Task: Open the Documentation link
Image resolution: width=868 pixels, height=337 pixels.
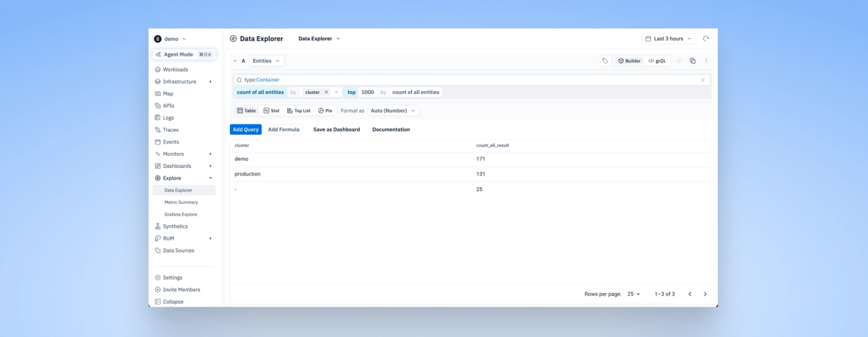Action: (x=391, y=129)
